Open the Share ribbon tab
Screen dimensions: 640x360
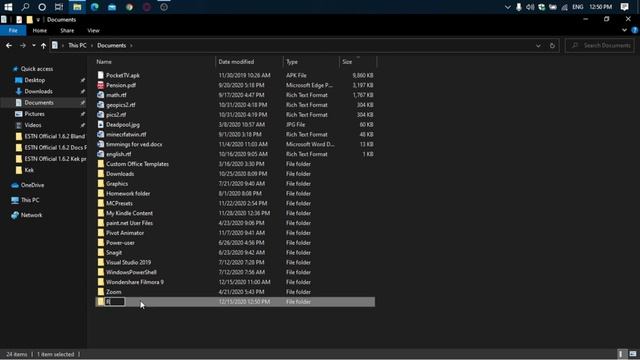[67, 30]
